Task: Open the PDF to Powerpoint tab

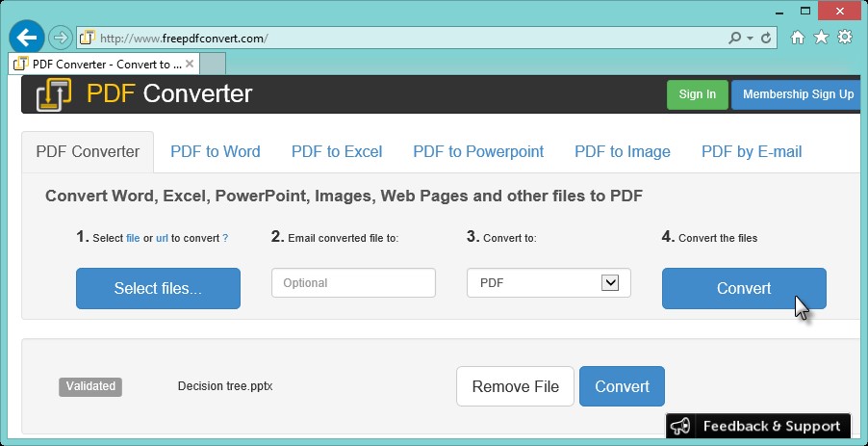Action: (478, 152)
